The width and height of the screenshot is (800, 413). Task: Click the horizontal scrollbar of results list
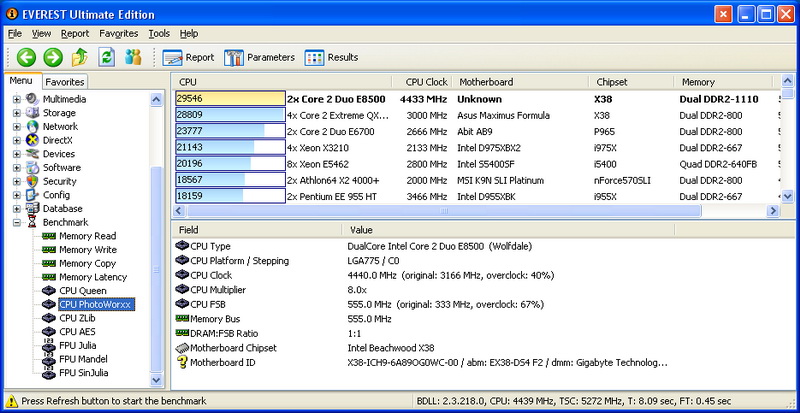click(x=444, y=210)
